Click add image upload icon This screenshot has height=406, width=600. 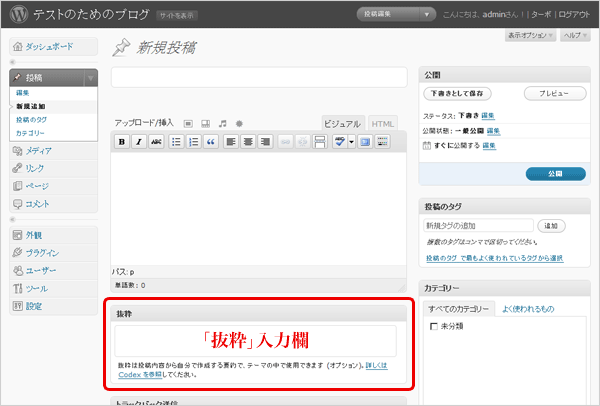188,124
